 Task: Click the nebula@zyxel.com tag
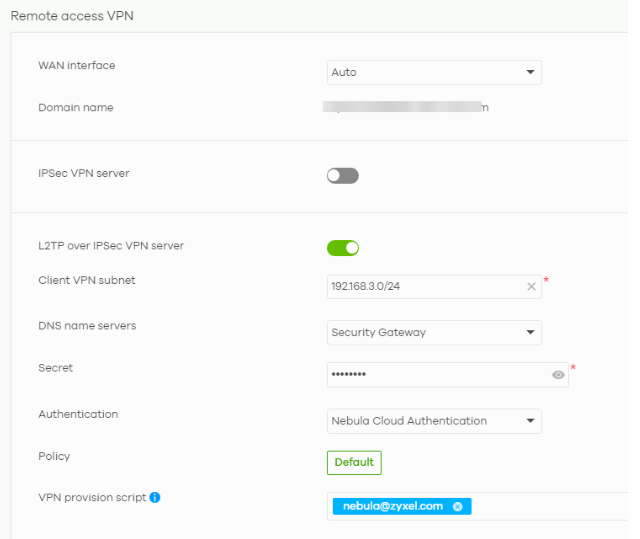click(394, 507)
